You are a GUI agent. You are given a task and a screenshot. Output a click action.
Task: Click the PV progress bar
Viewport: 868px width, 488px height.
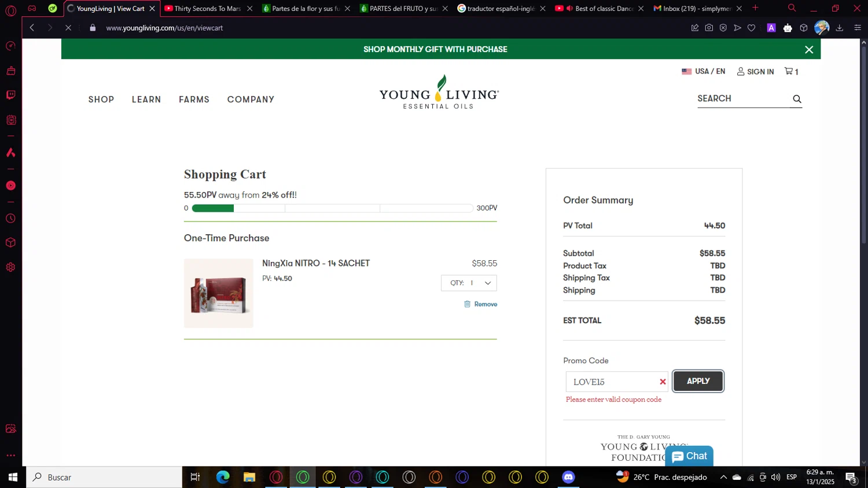(333, 208)
